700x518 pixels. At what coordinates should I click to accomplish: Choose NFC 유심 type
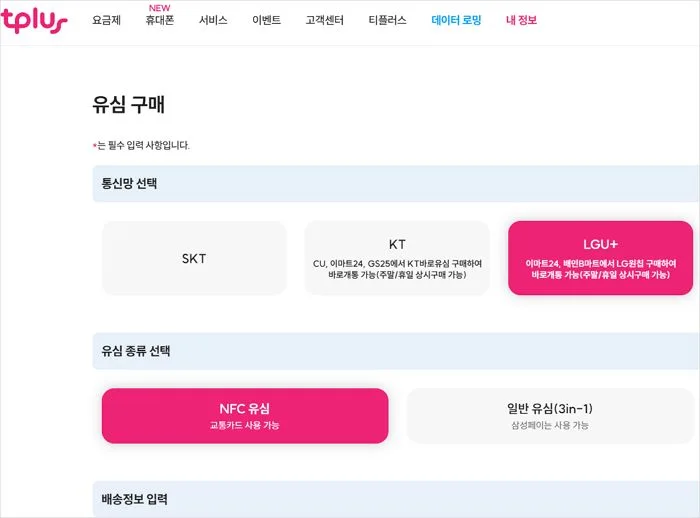click(x=245, y=415)
